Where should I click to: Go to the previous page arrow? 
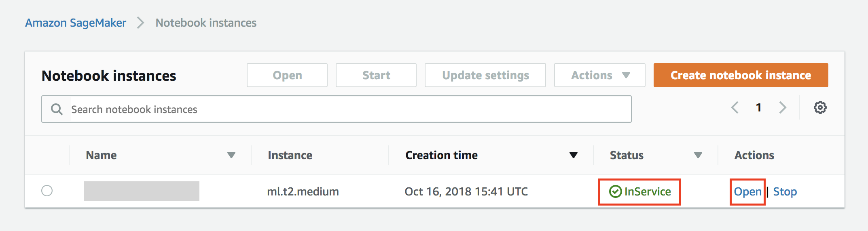pyautogui.click(x=735, y=107)
